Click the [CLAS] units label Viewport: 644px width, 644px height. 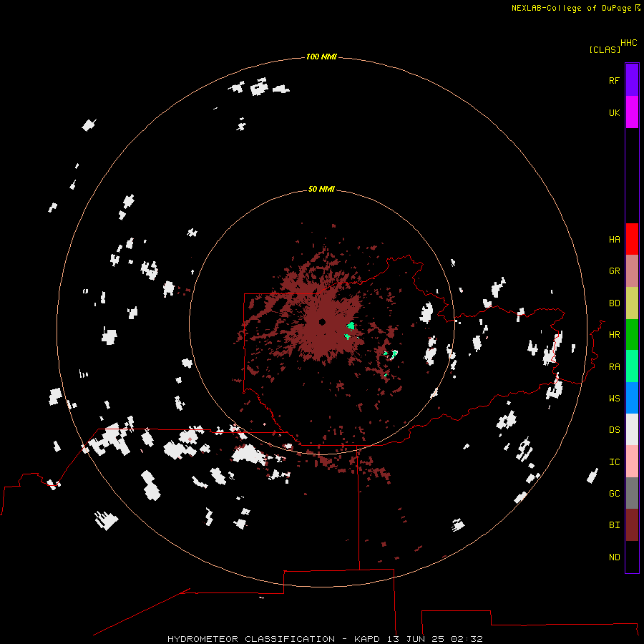click(x=605, y=49)
